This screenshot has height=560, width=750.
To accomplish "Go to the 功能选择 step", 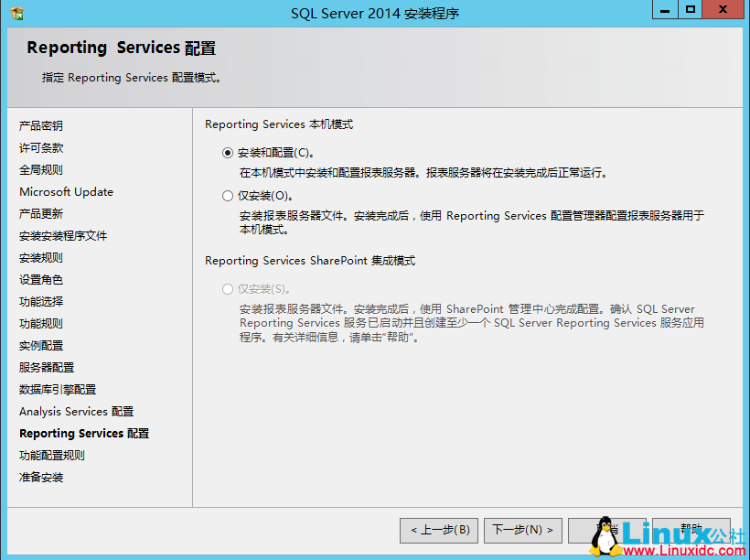I will click(40, 301).
